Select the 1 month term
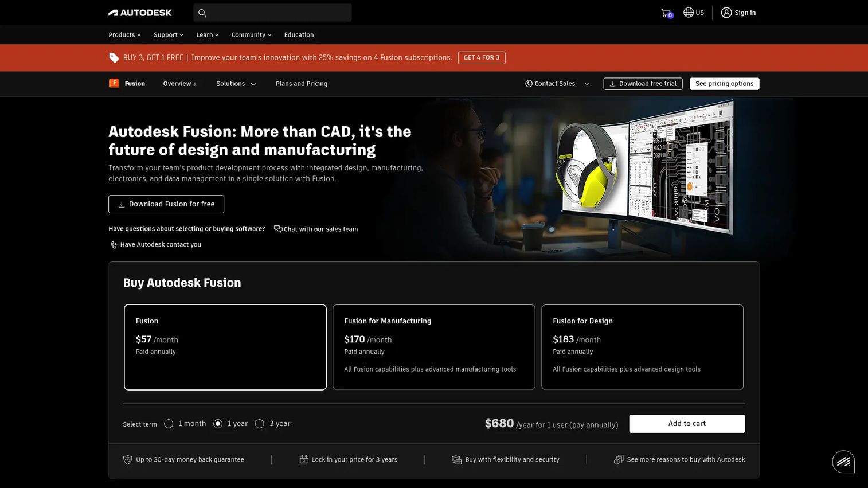 [x=169, y=424]
